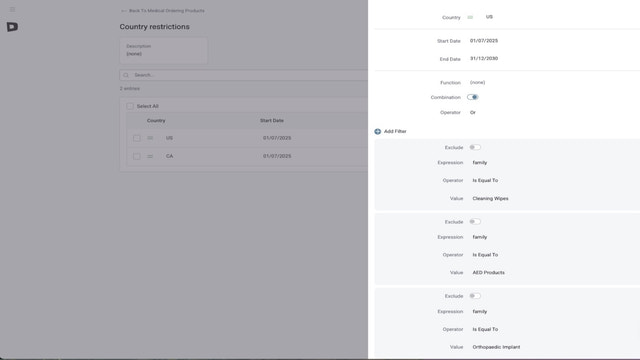Click the search magnifier icon
This screenshot has height=360, width=640.
[x=126, y=75]
